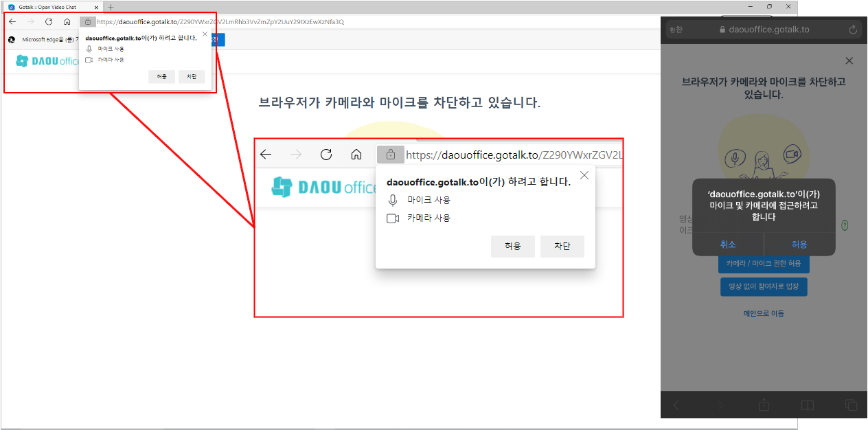This screenshot has height=430, width=868.
Task: Click 허용 in the enlarged permission popup
Action: pos(513,247)
